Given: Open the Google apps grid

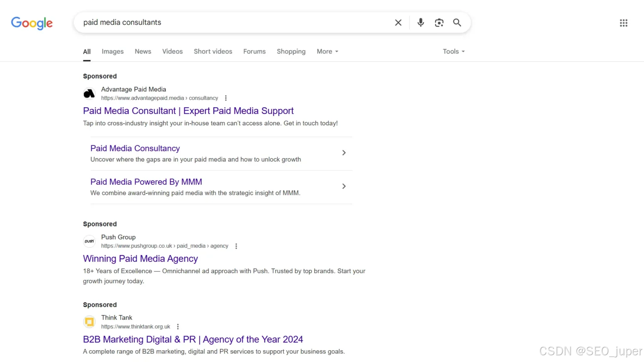Looking at the screenshot, I should pos(623,23).
